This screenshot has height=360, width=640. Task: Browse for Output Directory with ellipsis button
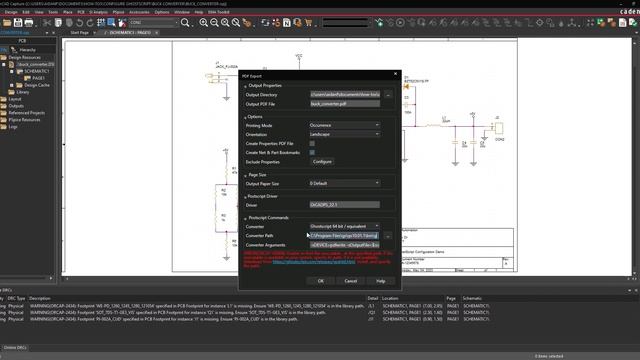click(388, 95)
